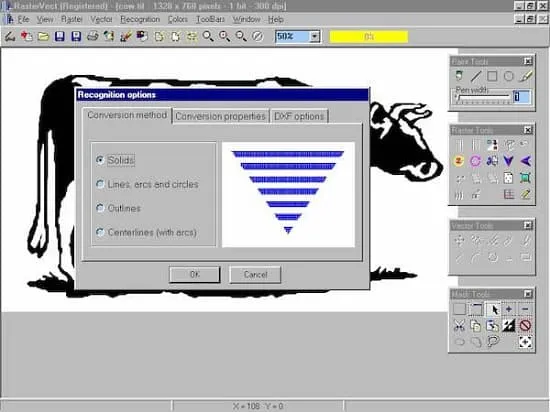Viewport: 550px width, 412px height.
Task: Select the circle drawing tool in Paint Tools
Action: pos(509,76)
